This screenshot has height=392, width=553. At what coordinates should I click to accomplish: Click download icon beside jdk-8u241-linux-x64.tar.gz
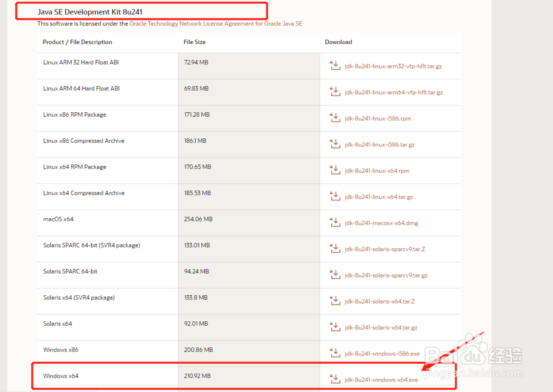335,196
